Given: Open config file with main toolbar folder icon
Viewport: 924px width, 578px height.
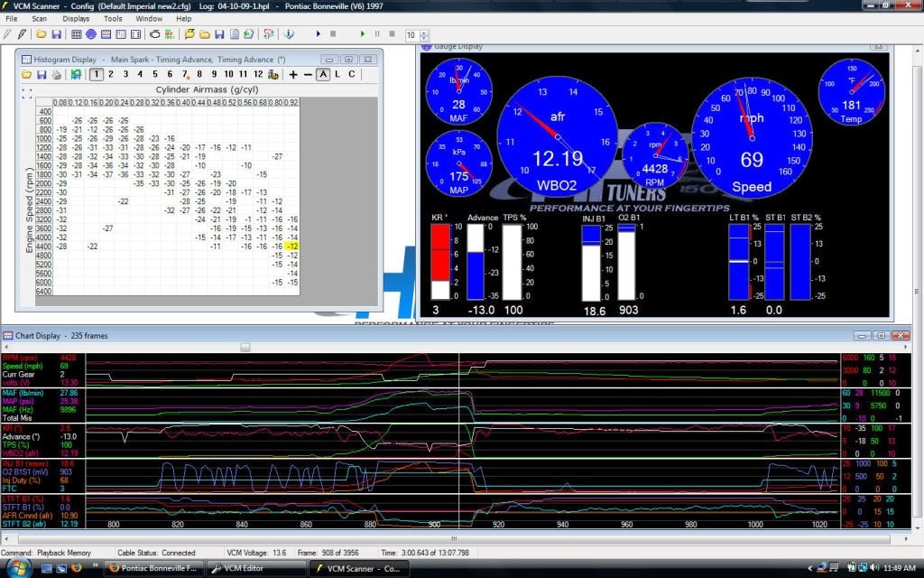Looking at the screenshot, I should (x=42, y=35).
